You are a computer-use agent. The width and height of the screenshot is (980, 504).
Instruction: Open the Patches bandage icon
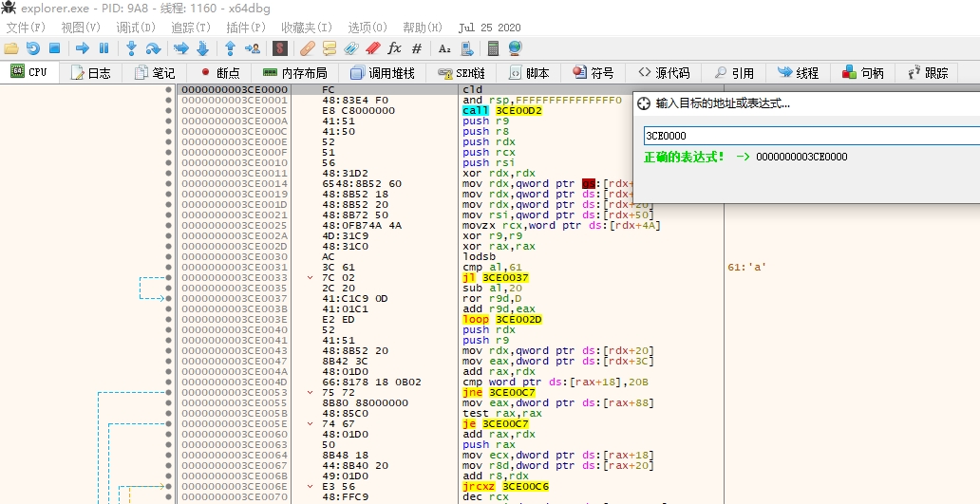click(x=307, y=47)
